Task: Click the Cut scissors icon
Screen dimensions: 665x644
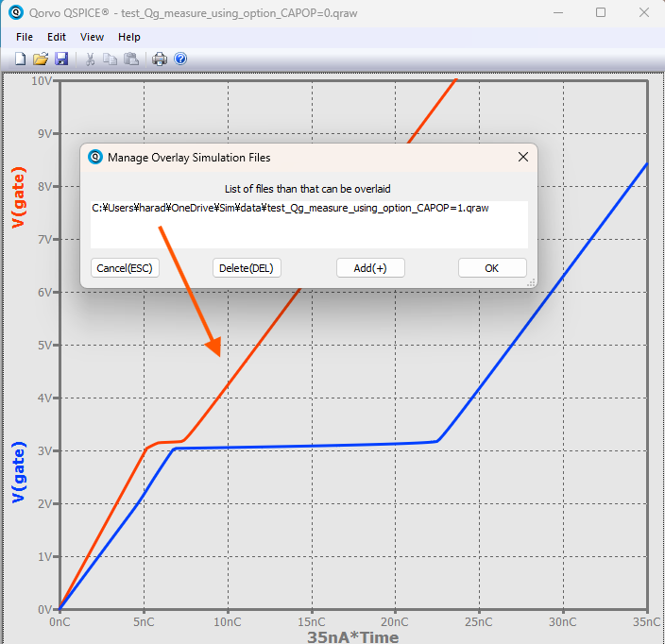Action: [91, 59]
